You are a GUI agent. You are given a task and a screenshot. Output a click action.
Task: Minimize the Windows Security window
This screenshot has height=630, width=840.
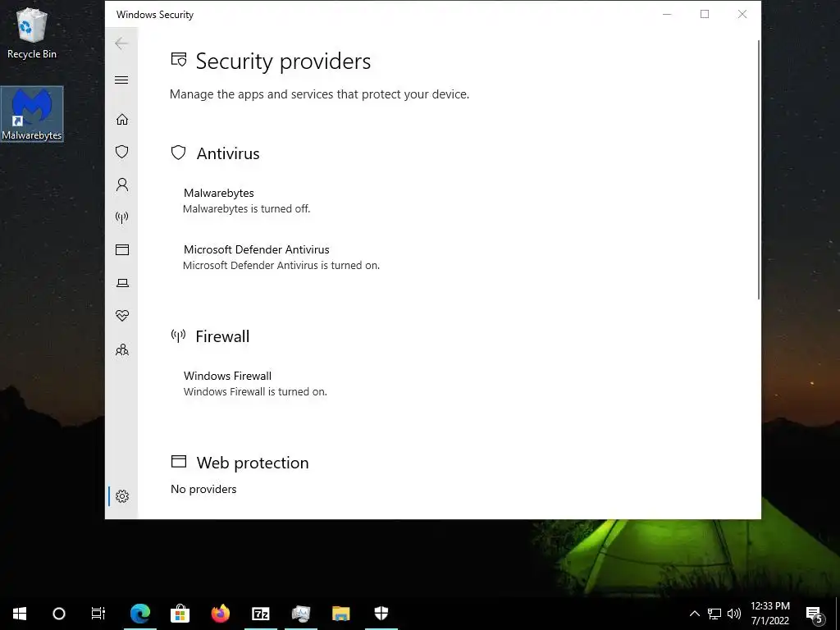point(667,15)
